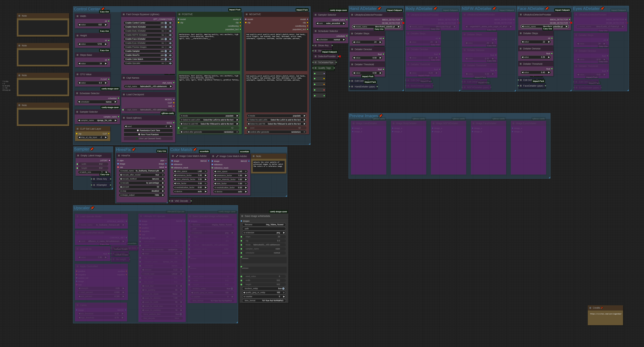644x347 pixels.
Task: Click the go-to arrow on Enable Control Center row
Action: coord(170,23)
